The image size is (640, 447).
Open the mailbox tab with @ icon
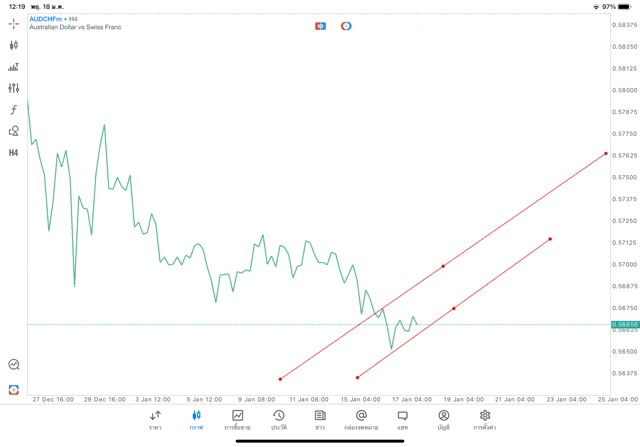coord(361,420)
